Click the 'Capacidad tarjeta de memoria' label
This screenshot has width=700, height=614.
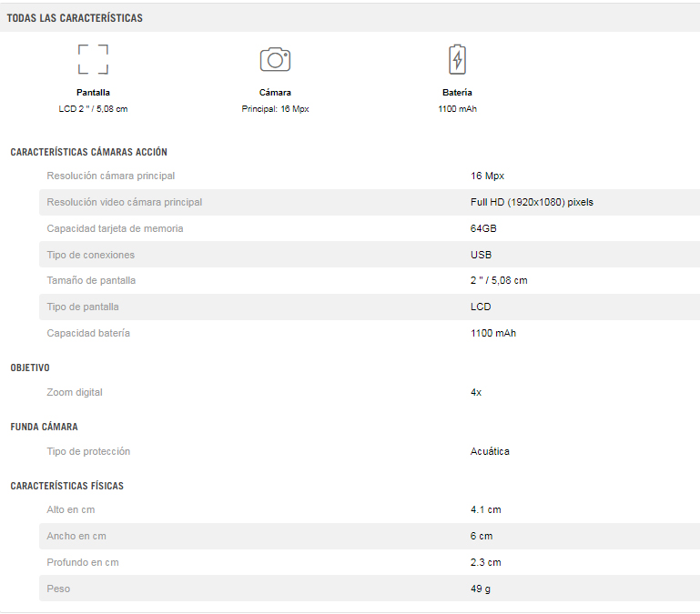[x=115, y=228]
